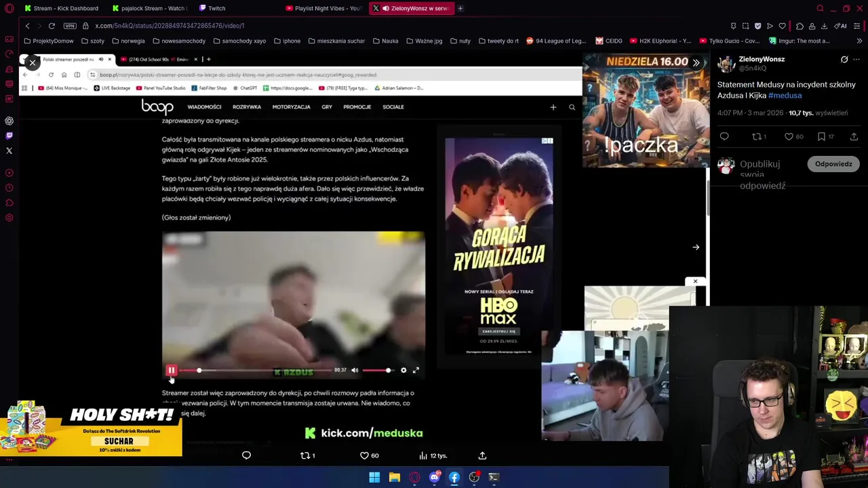Screen dimensions: 868x488
Task: Open ChatGPT icon in Opera sidebar
Action: pos(9,121)
